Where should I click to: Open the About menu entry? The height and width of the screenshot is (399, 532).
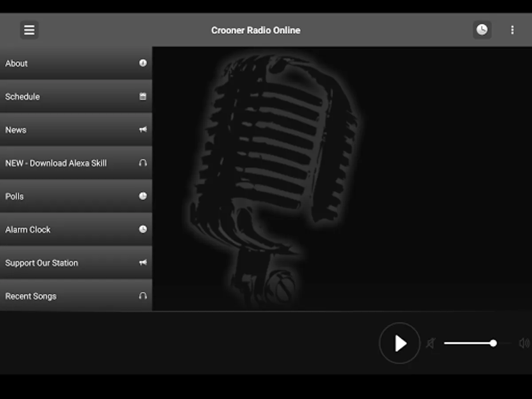tap(76, 63)
